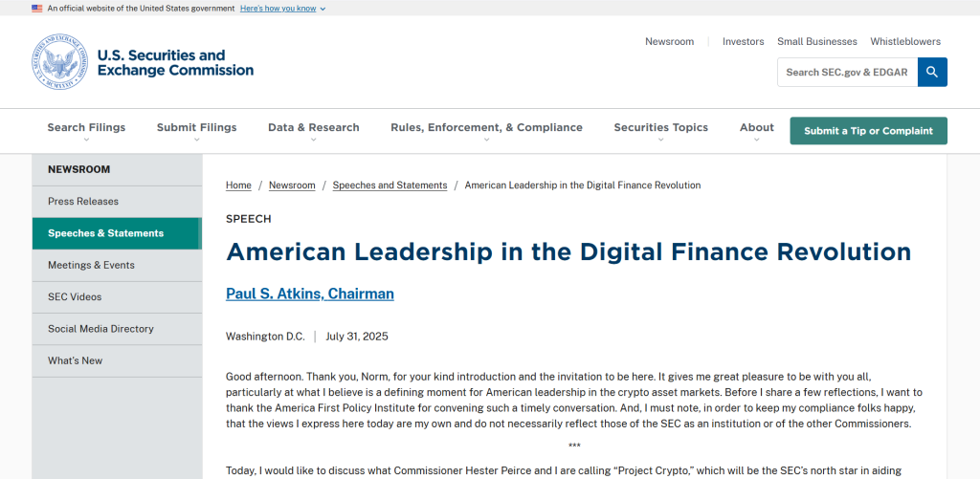The height and width of the screenshot is (479, 980).
Task: Open SEC Videos from the sidebar
Action: click(x=117, y=296)
